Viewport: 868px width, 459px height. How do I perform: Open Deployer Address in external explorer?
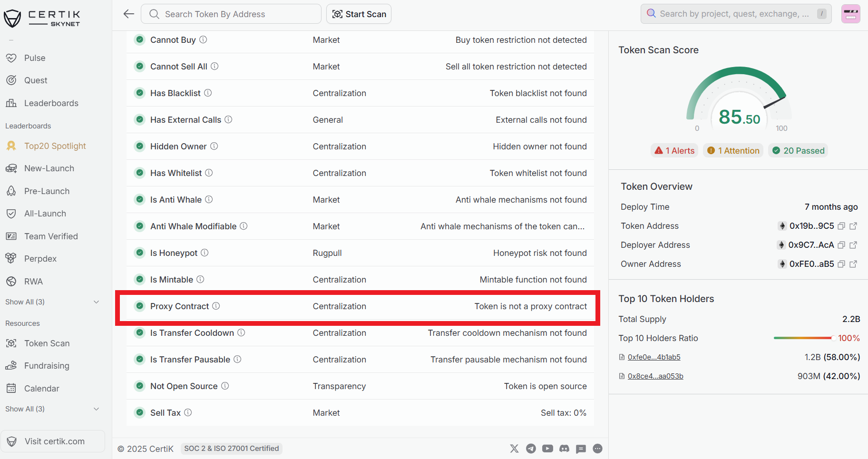[x=853, y=245]
